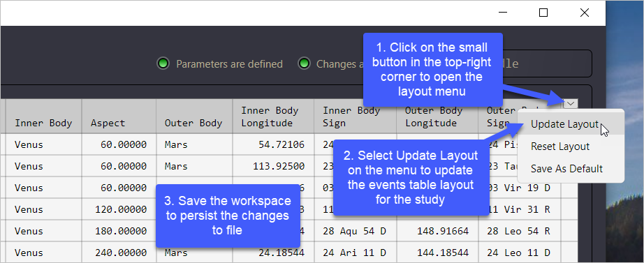Sort by the Aspect column header
The width and height of the screenshot is (644, 263).
(x=119, y=117)
